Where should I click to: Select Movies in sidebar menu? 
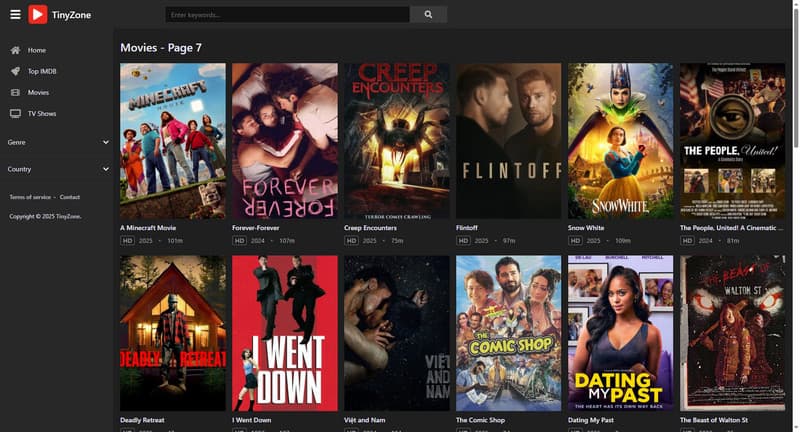point(38,92)
